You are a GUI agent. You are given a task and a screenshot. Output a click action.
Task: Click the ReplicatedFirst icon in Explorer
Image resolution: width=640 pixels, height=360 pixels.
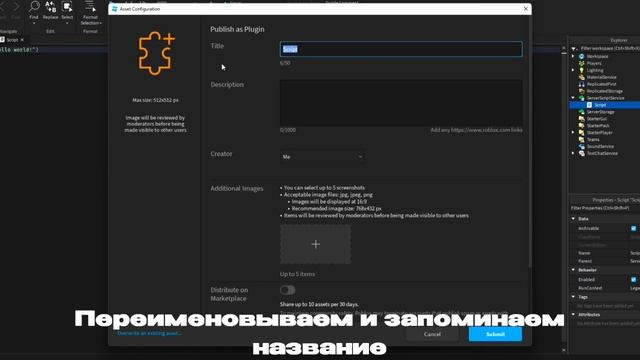pyautogui.click(x=582, y=84)
